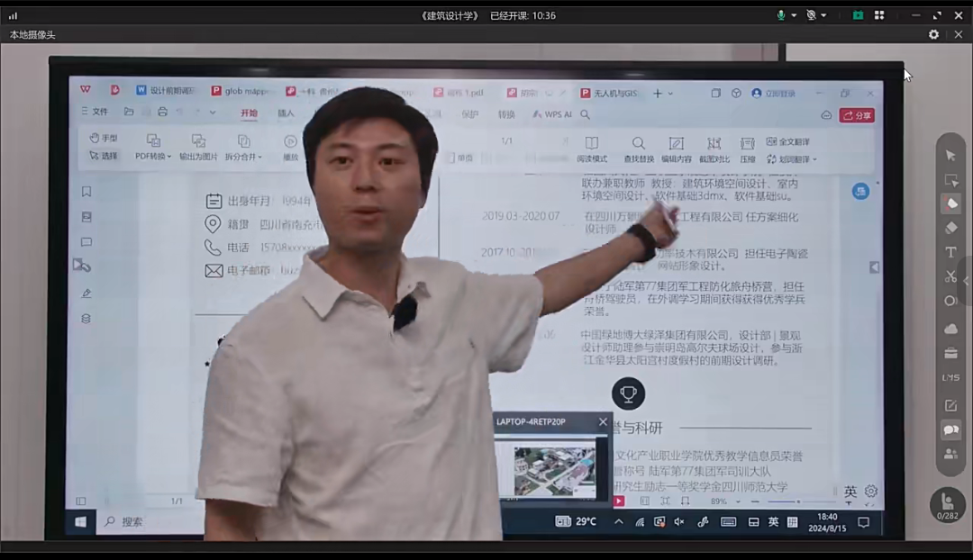Select the text T tool

click(950, 252)
